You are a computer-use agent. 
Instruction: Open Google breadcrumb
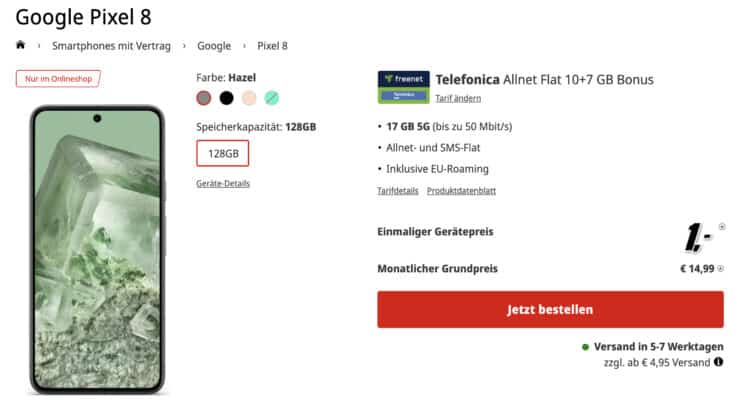point(214,46)
